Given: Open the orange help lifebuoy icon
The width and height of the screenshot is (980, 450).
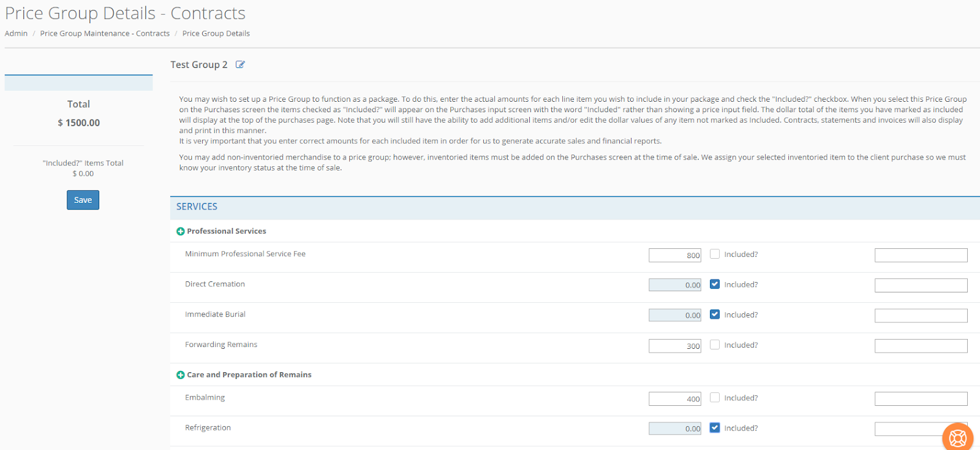Looking at the screenshot, I should point(957,437).
